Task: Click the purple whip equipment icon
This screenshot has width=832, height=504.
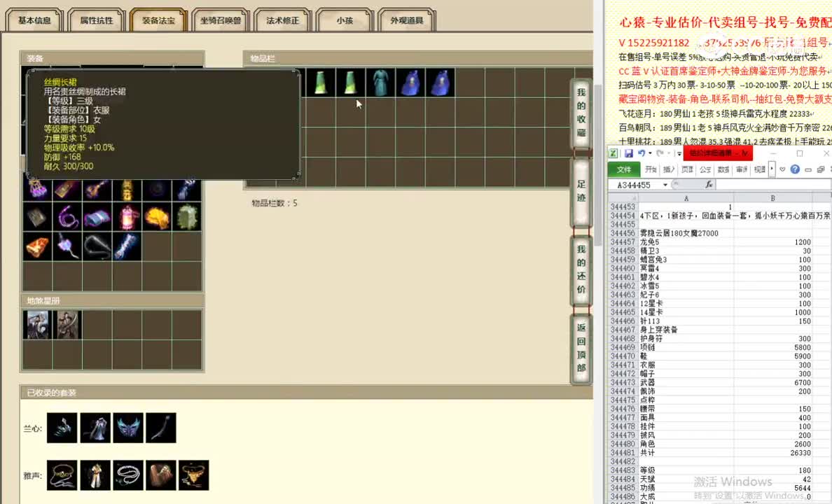Action: pyautogui.click(x=67, y=218)
